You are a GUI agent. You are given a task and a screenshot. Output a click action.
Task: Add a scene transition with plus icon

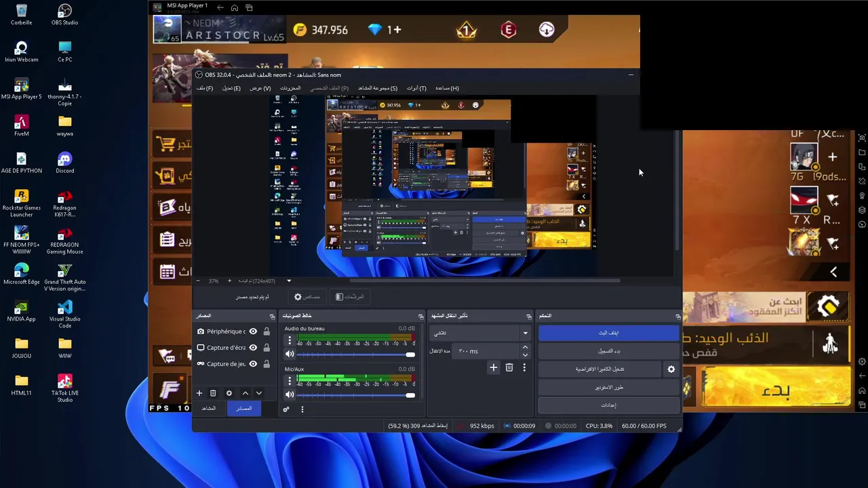click(x=494, y=367)
